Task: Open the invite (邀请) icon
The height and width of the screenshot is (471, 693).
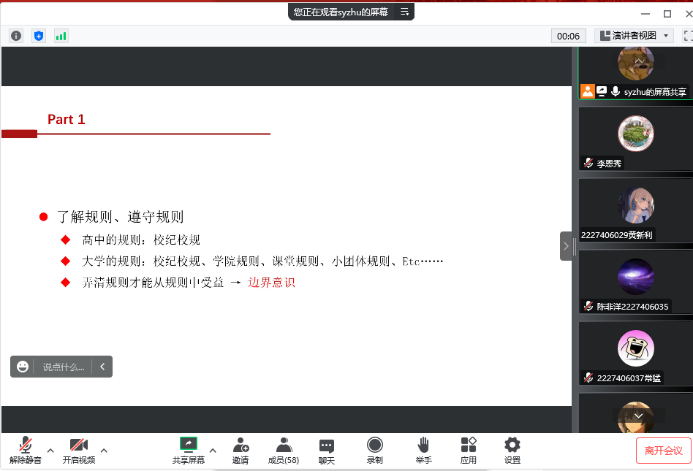Action: pyautogui.click(x=240, y=449)
